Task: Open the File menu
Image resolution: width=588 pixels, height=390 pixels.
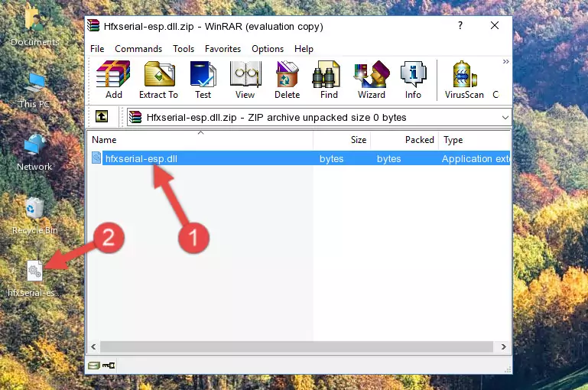Action: click(x=97, y=49)
